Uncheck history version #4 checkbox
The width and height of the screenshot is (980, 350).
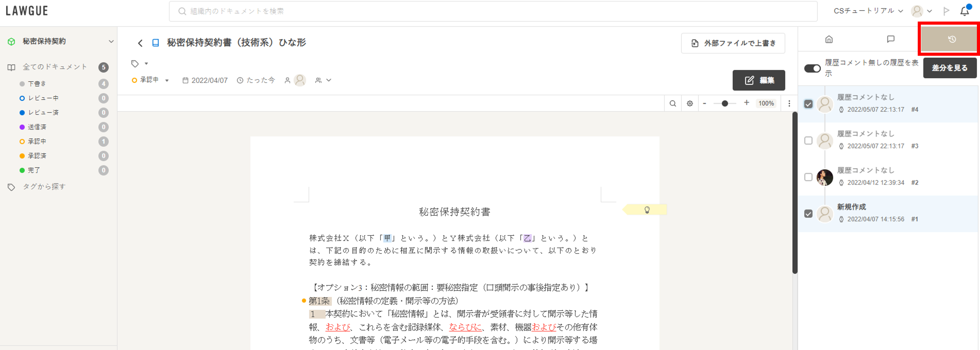pos(808,104)
